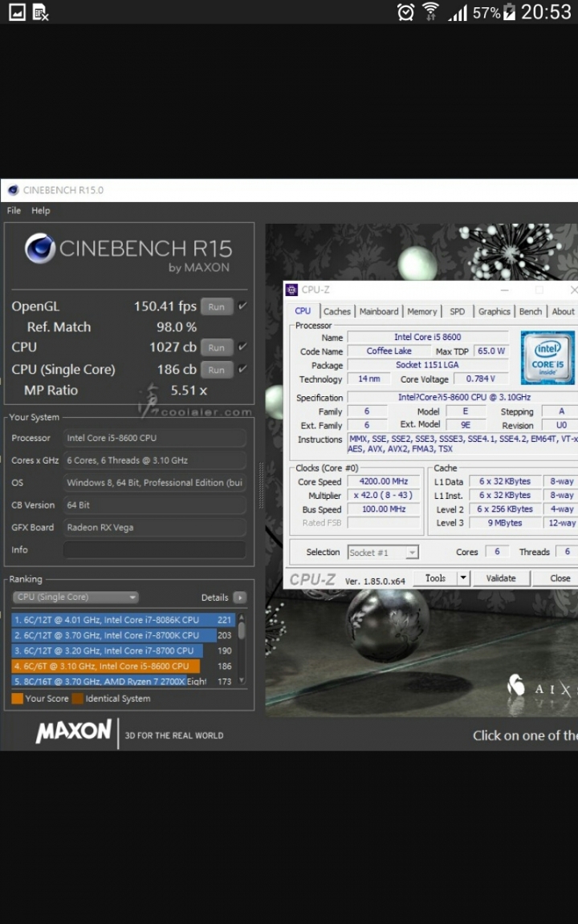
Task: Click the Core Voltage value 0.784 V
Action: pos(481,379)
